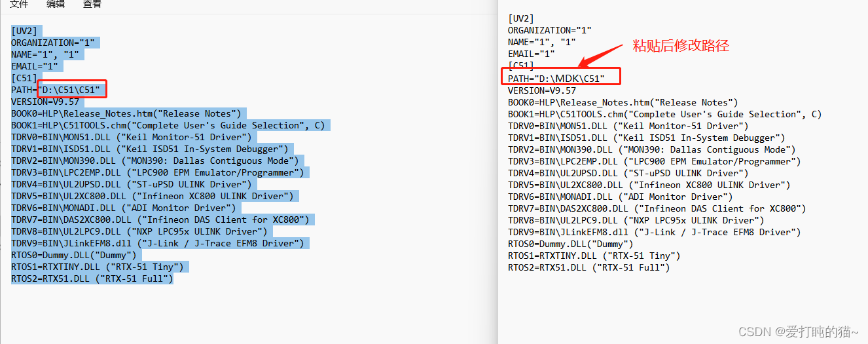868x344 pixels.
Task: Click TDRV3 LPC2EMP.DLL line in left window
Action: (x=157, y=172)
